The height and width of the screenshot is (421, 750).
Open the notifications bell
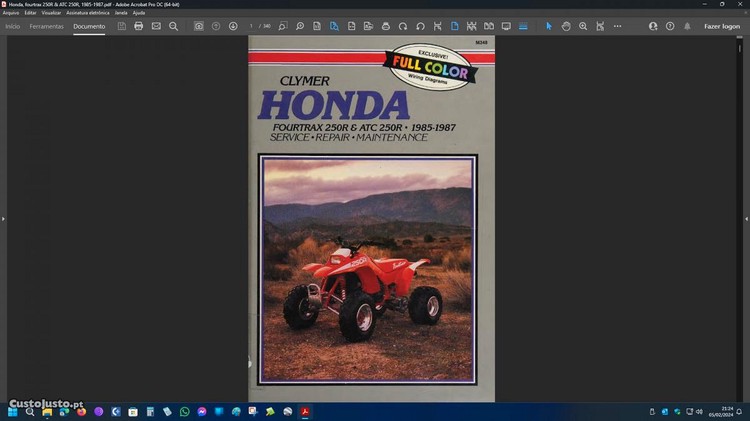[687, 26]
